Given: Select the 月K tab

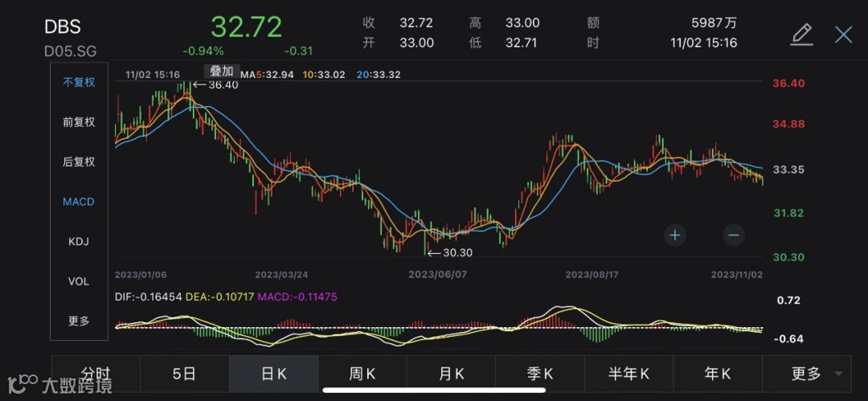Looking at the screenshot, I should [x=451, y=374].
